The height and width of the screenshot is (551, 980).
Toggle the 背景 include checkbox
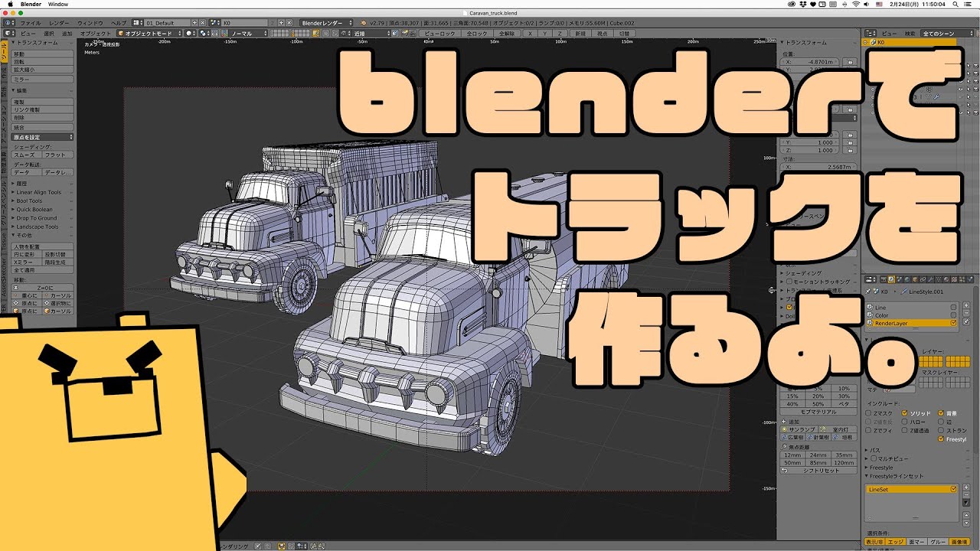coord(941,412)
